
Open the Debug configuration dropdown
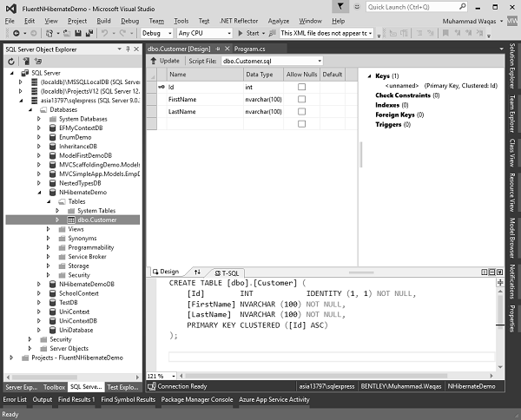point(170,33)
